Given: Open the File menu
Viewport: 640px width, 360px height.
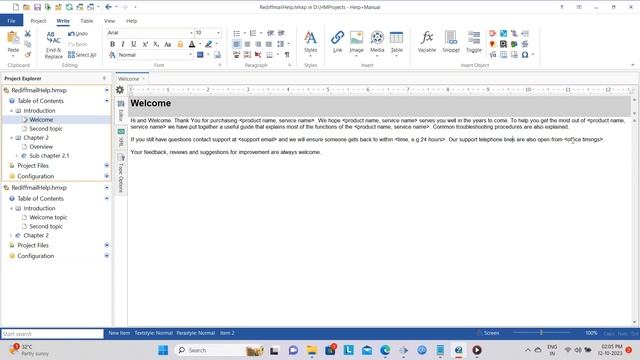Looking at the screenshot, I should point(11,20).
